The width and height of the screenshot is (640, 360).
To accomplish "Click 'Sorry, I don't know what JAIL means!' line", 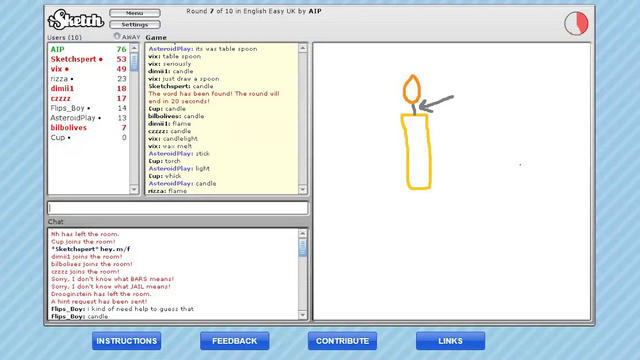I will point(111,287).
